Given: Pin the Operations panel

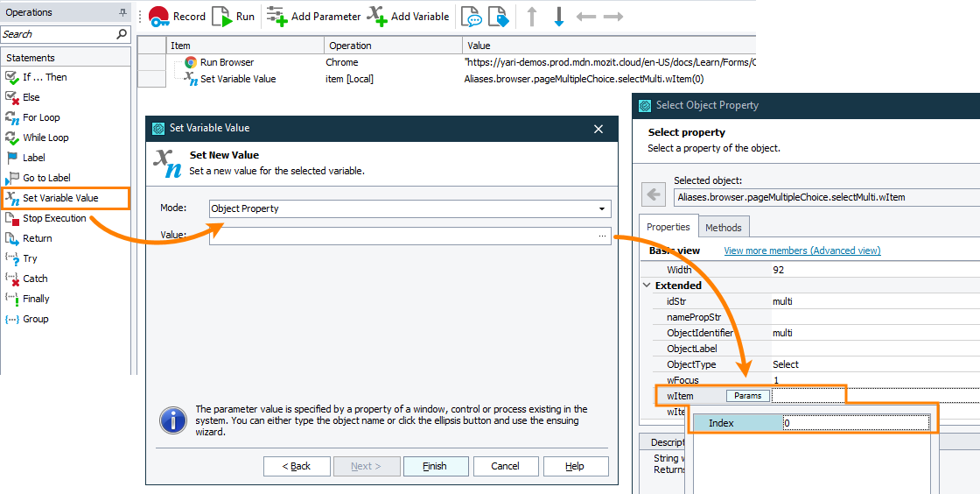Looking at the screenshot, I should click(122, 13).
